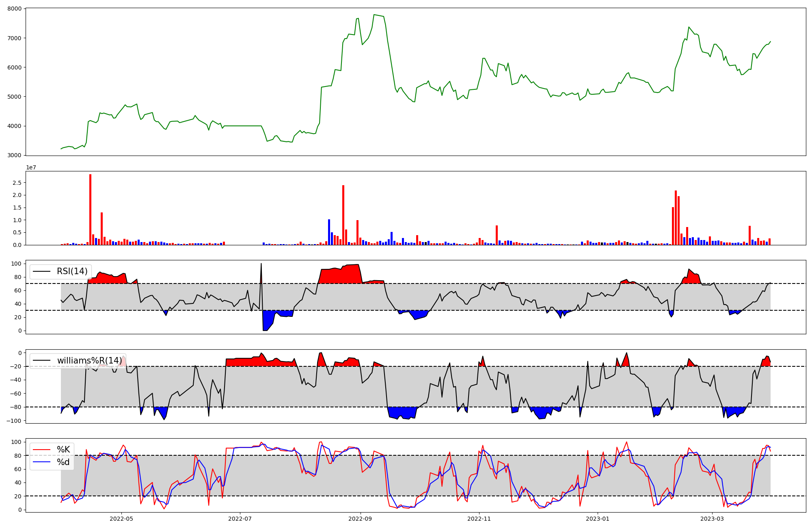Select the 2022-11 date tick label
The width and height of the screenshot is (812, 528).
[479, 519]
